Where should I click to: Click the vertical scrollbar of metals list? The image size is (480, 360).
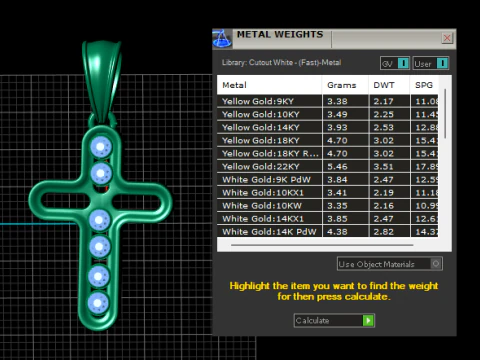445,113
